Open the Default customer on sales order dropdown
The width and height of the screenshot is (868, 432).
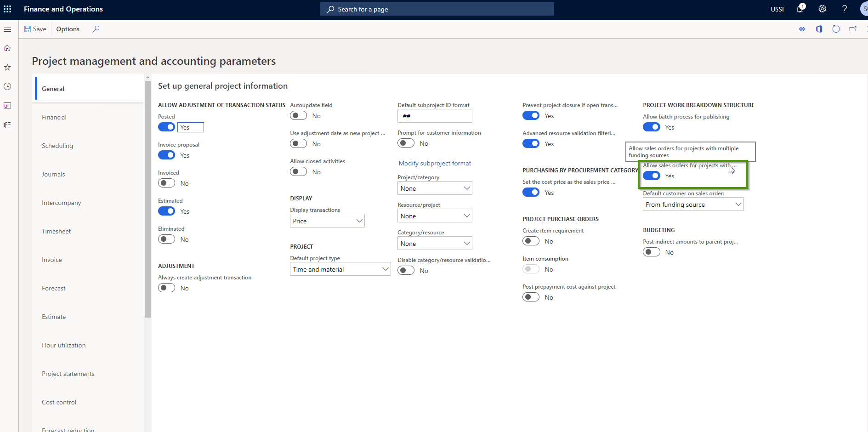pyautogui.click(x=693, y=204)
